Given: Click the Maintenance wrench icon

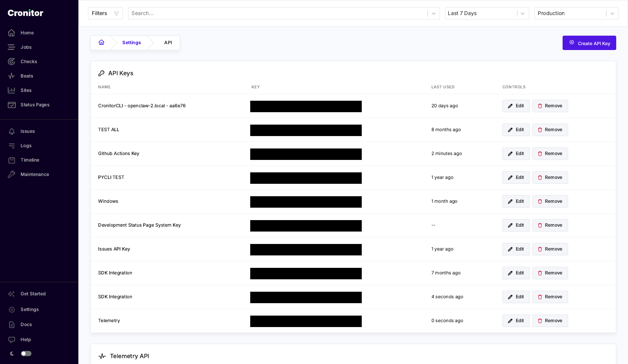Looking at the screenshot, I should point(12,174).
